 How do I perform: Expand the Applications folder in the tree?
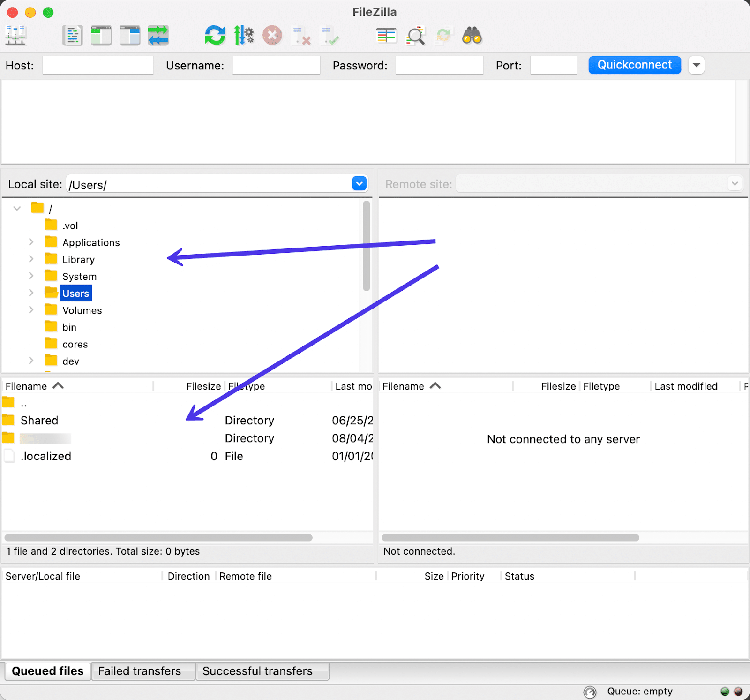(x=31, y=242)
